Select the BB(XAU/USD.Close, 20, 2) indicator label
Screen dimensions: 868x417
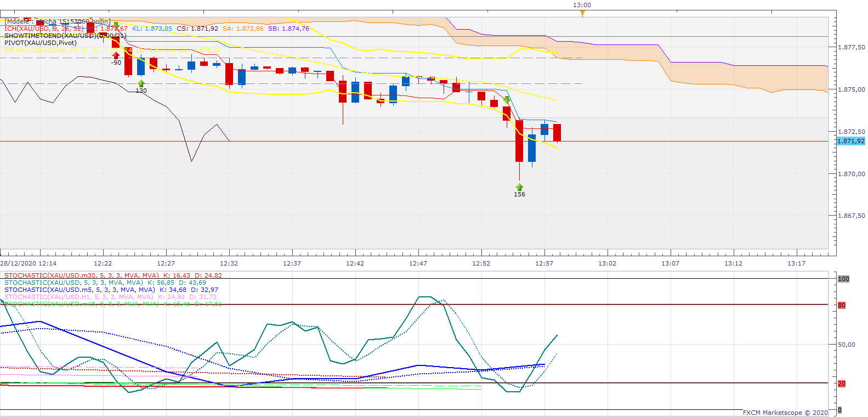(x=46, y=50)
